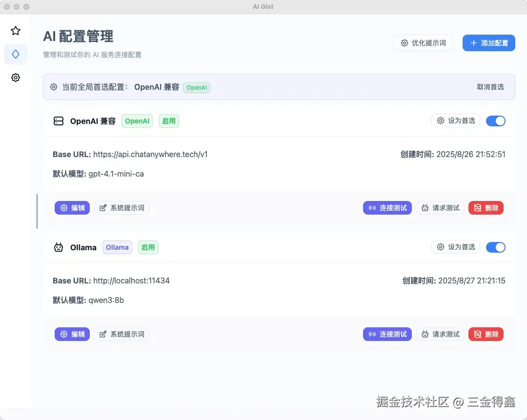Click the robot icon beside Ollama
Screen dimensions: 527x420
[x=59, y=247]
